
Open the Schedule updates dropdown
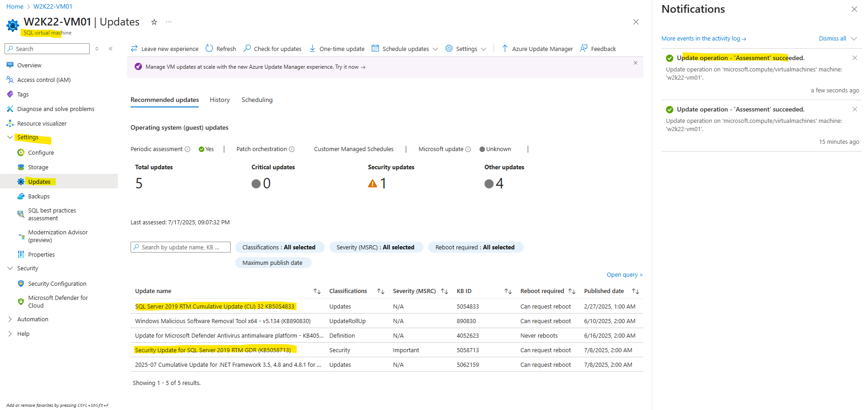pos(405,49)
